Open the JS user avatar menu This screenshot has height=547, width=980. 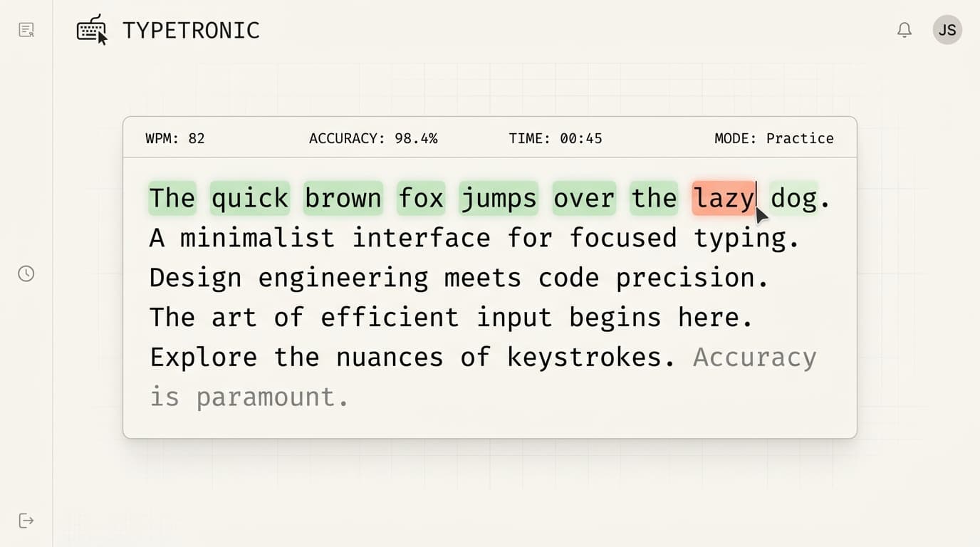(947, 30)
